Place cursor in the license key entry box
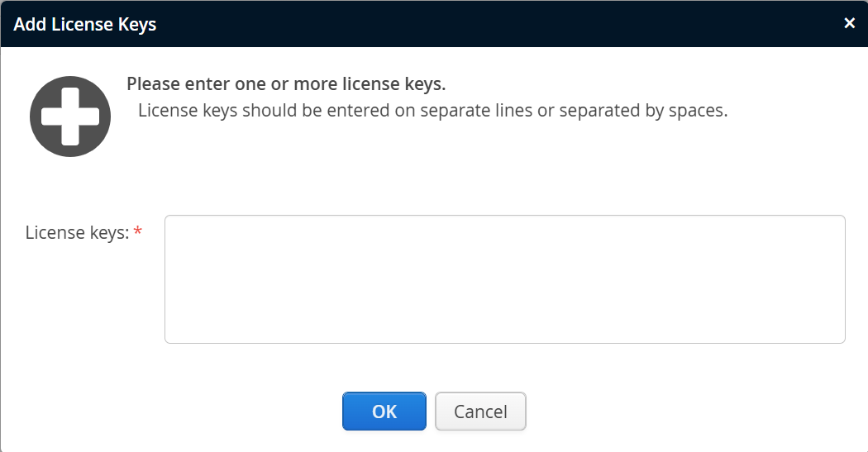 (504, 279)
